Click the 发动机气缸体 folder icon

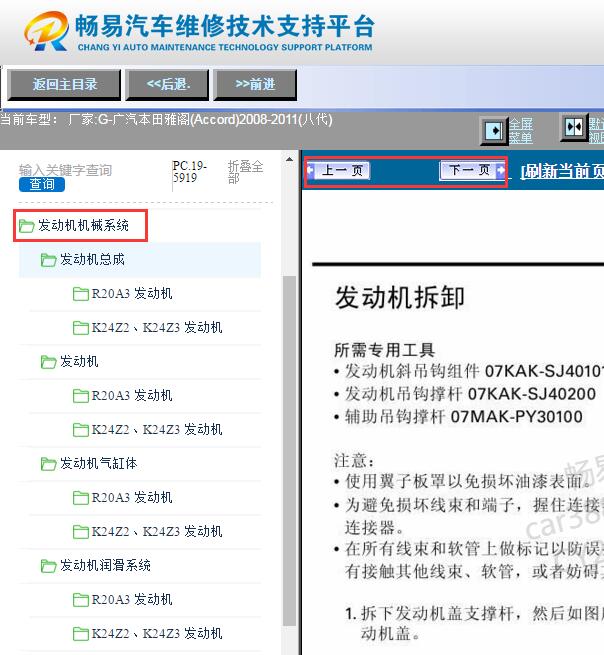[48, 464]
